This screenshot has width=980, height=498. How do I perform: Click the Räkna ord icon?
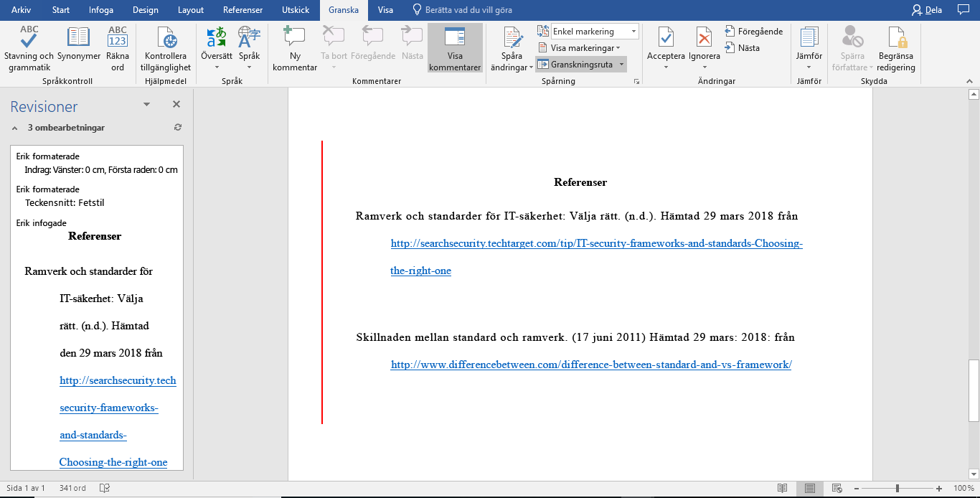[x=118, y=48]
